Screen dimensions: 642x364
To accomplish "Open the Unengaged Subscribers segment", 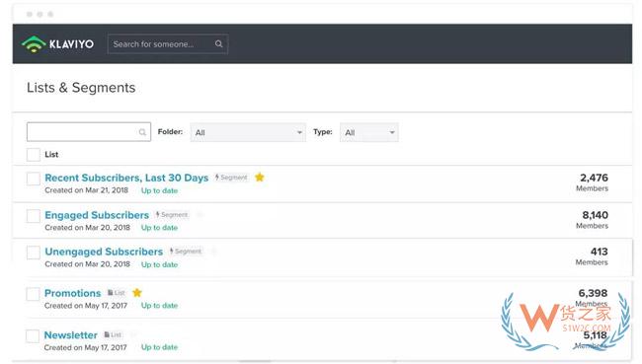I will [x=104, y=252].
